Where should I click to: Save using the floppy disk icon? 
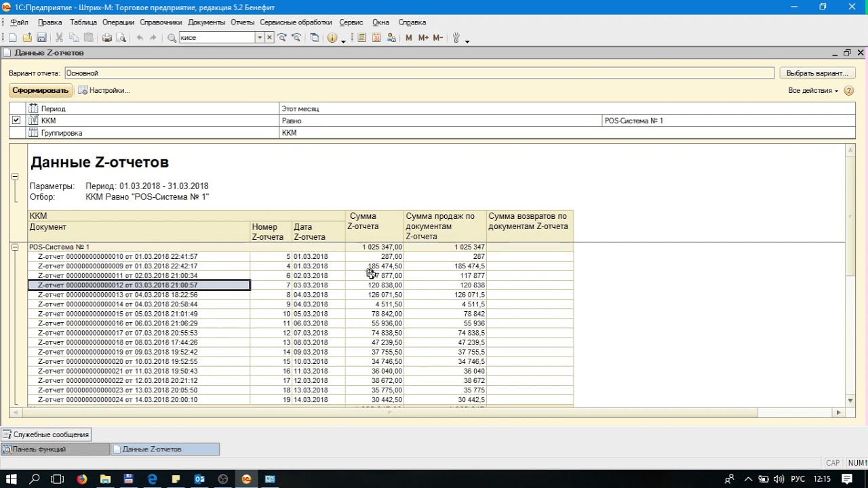click(x=41, y=38)
